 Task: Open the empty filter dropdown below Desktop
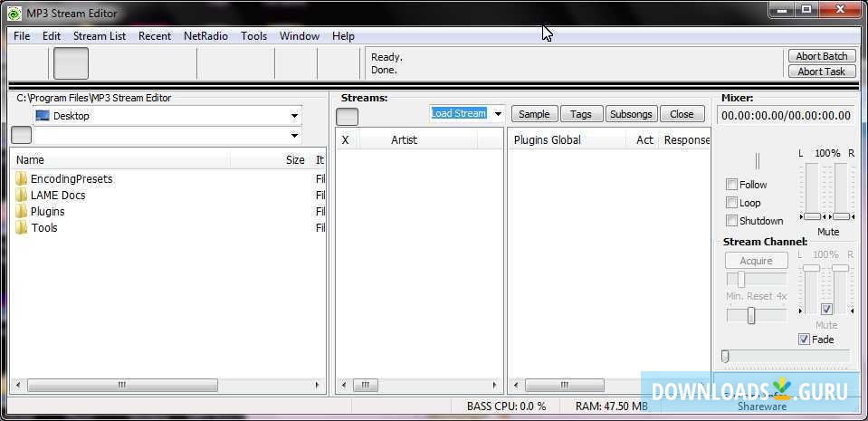[x=294, y=135]
